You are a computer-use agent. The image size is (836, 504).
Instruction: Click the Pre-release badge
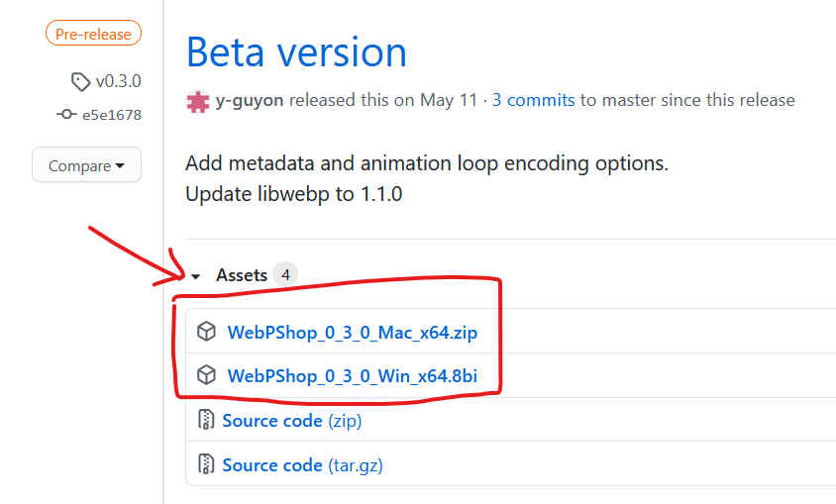pyautogui.click(x=93, y=33)
